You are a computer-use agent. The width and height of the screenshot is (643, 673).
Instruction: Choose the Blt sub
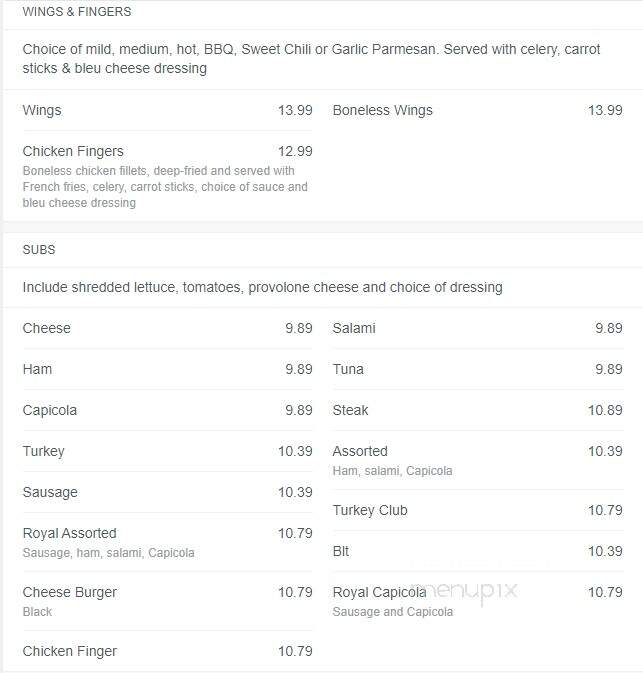[x=477, y=551]
